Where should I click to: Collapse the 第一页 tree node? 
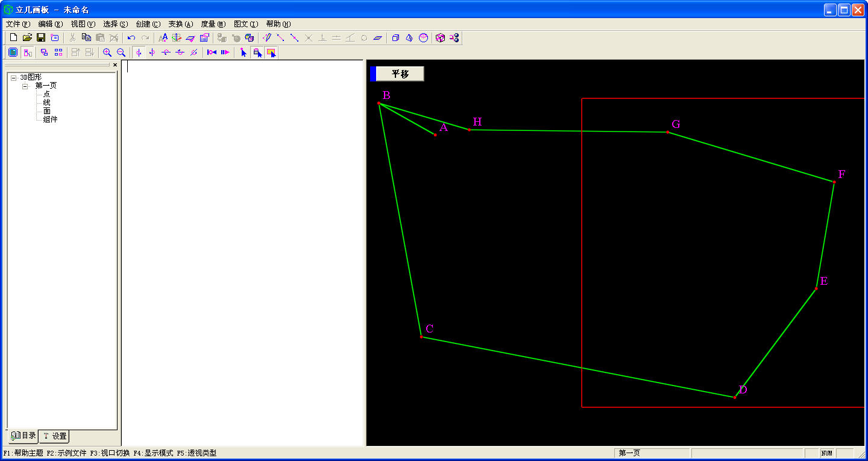coord(25,86)
